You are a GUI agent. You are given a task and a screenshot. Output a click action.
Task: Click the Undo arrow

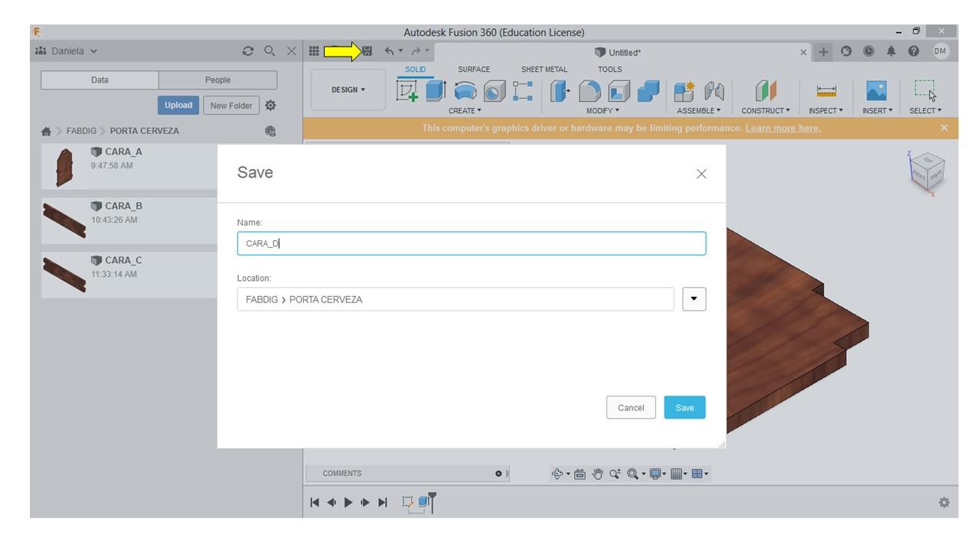pyautogui.click(x=389, y=51)
